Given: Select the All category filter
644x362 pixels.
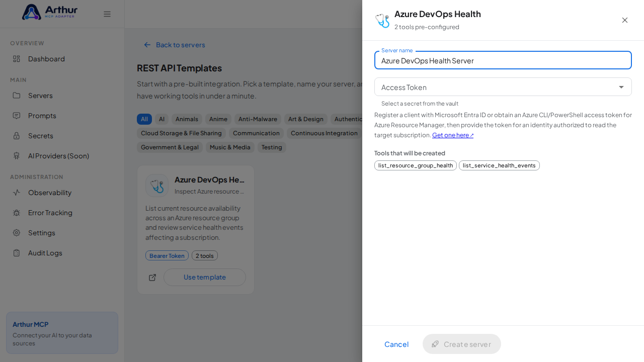Looking at the screenshot, I should tap(144, 119).
